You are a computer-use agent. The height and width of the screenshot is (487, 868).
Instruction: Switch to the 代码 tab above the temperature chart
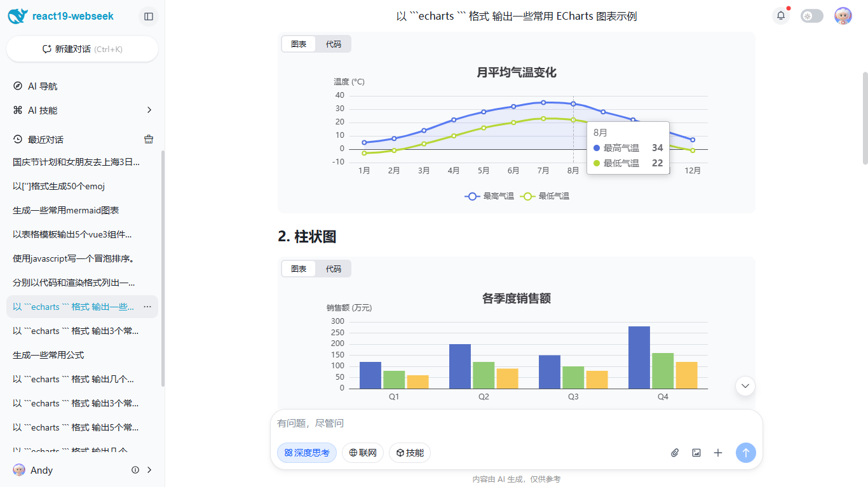334,44
